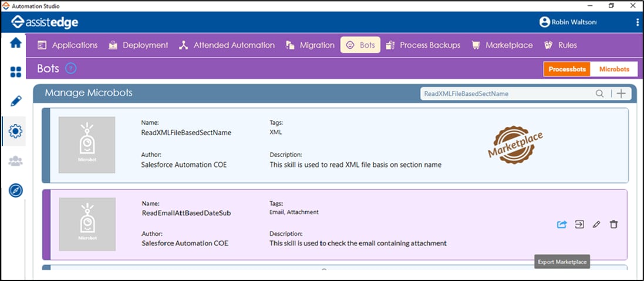644x281 pixels.
Task: Click the user avatar icon
Action: pyautogui.click(x=545, y=22)
